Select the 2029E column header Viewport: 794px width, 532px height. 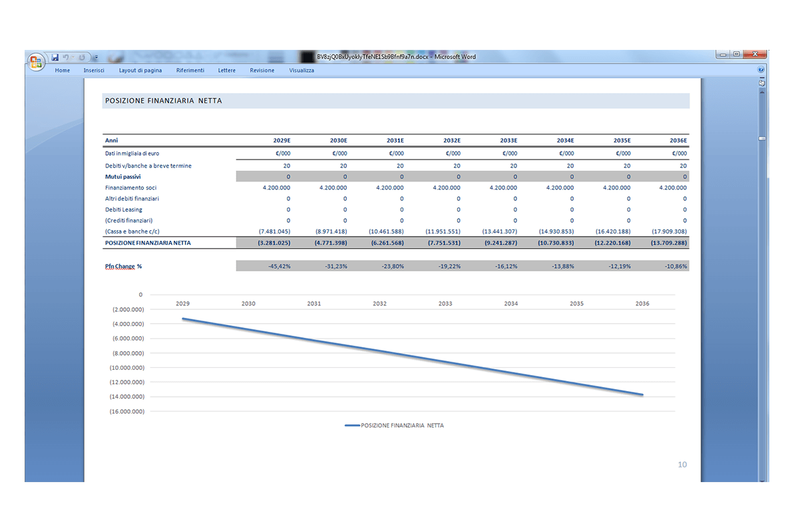[x=282, y=140]
